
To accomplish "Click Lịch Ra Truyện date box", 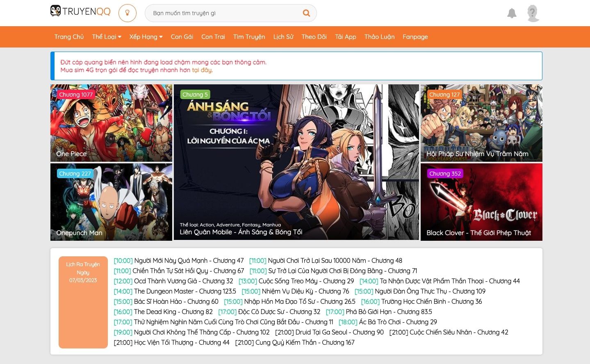I will click(83, 302).
